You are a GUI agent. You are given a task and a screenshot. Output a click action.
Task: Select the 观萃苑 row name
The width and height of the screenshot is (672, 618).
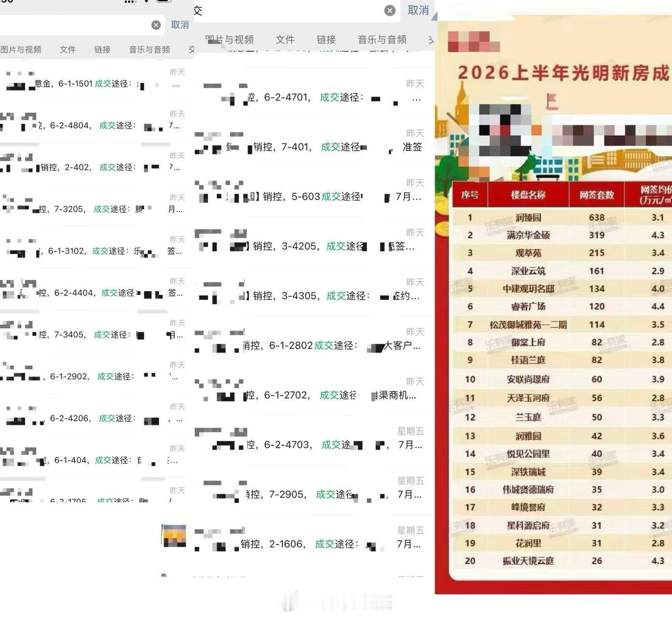click(x=528, y=253)
